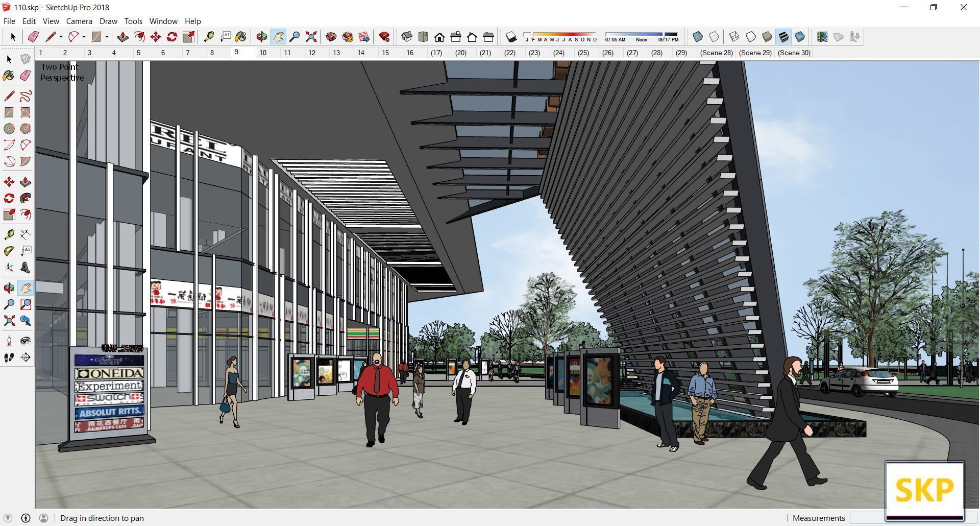Open the Tools menu

point(133,21)
